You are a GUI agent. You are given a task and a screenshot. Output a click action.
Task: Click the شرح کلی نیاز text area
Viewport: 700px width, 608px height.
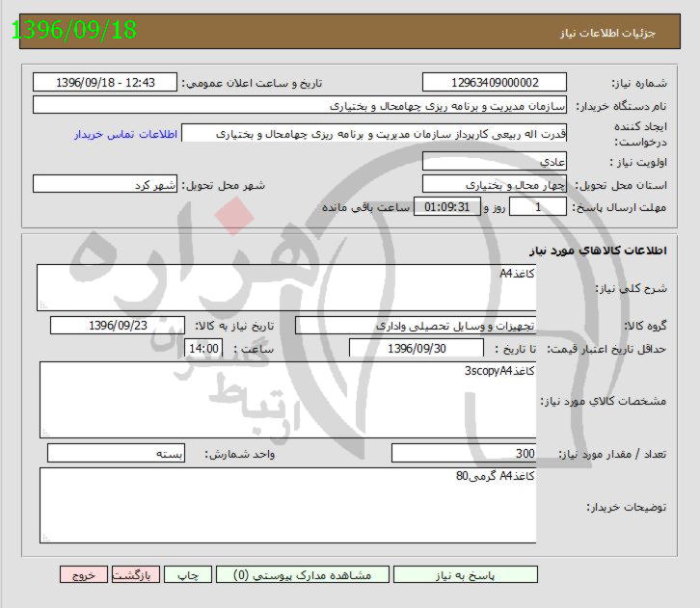286,287
